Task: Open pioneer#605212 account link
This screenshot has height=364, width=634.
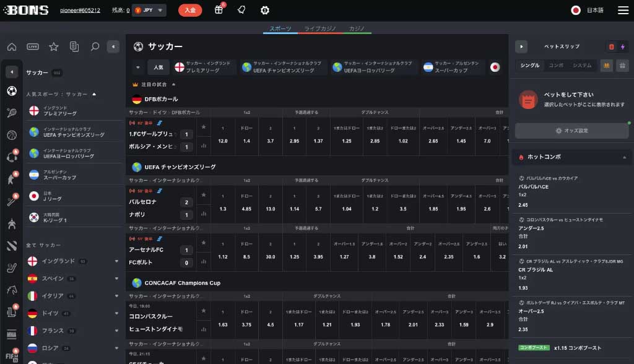Action: [80, 11]
